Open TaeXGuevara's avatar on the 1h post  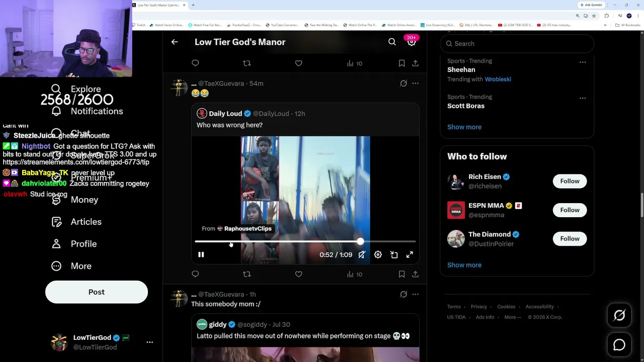[179, 298]
